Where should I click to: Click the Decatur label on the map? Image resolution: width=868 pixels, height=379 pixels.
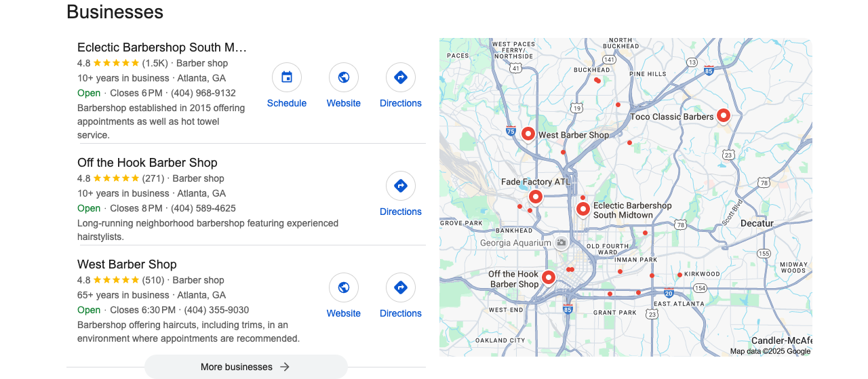[757, 223]
